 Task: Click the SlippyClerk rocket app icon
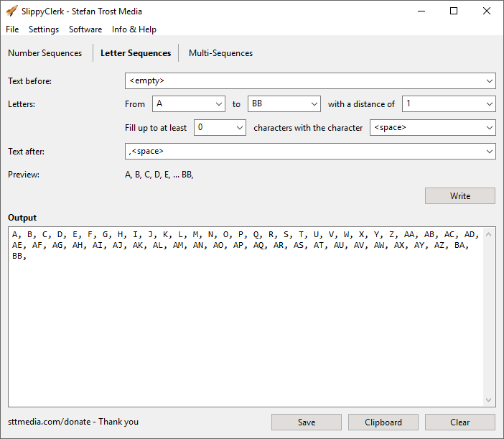tap(11, 11)
